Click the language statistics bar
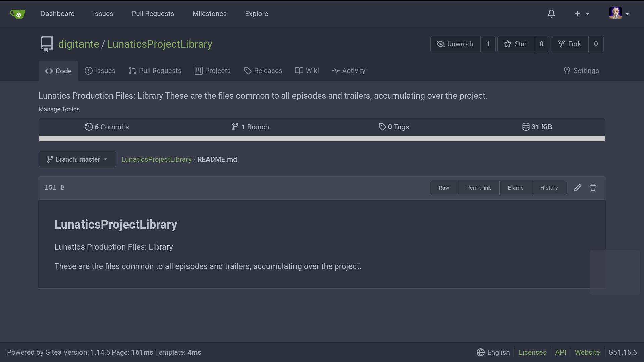The image size is (644, 362). click(322, 139)
